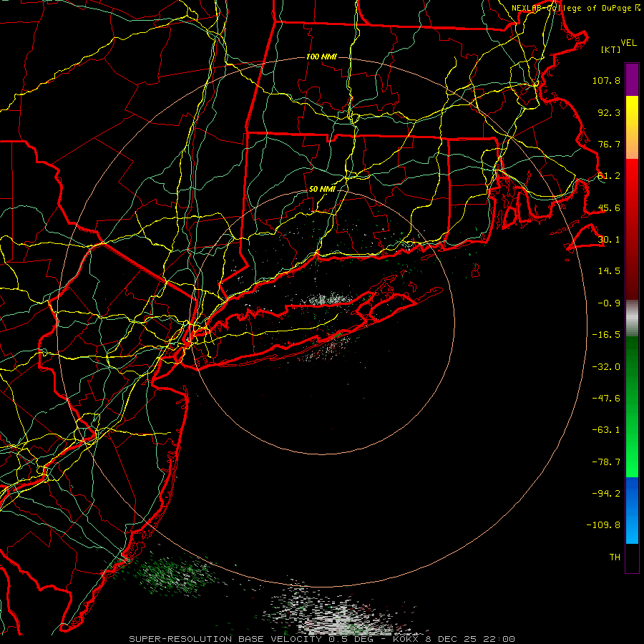Click the SUPER-RESOLUTION BASE VELOCITY caption
Viewport: 644px width, 644px height.
point(225,639)
